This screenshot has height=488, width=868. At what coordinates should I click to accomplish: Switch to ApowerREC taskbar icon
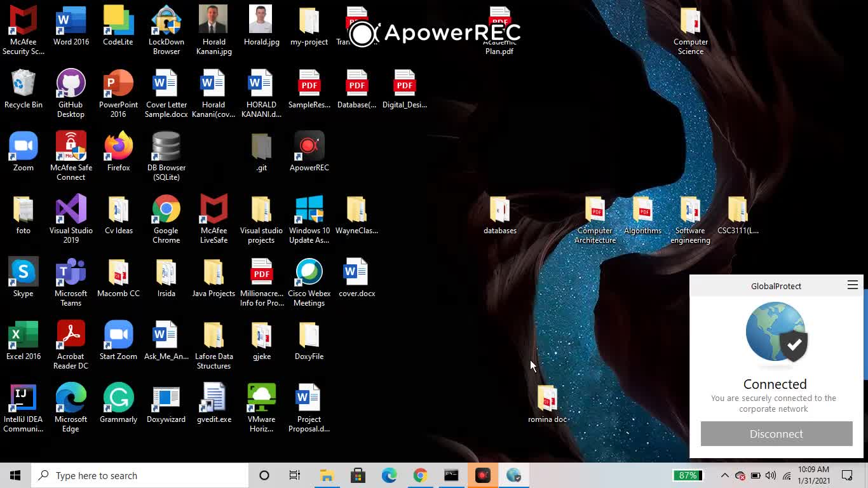point(482,475)
